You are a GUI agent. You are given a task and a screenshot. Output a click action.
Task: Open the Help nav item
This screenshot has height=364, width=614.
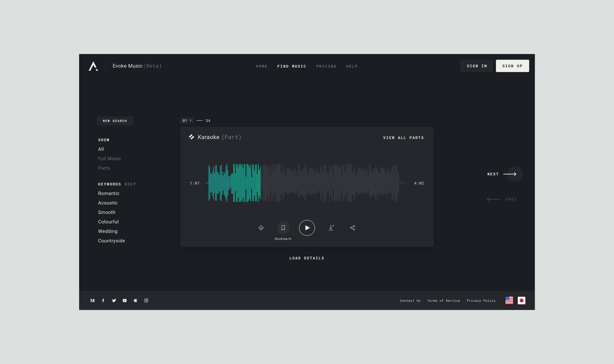pyautogui.click(x=352, y=66)
